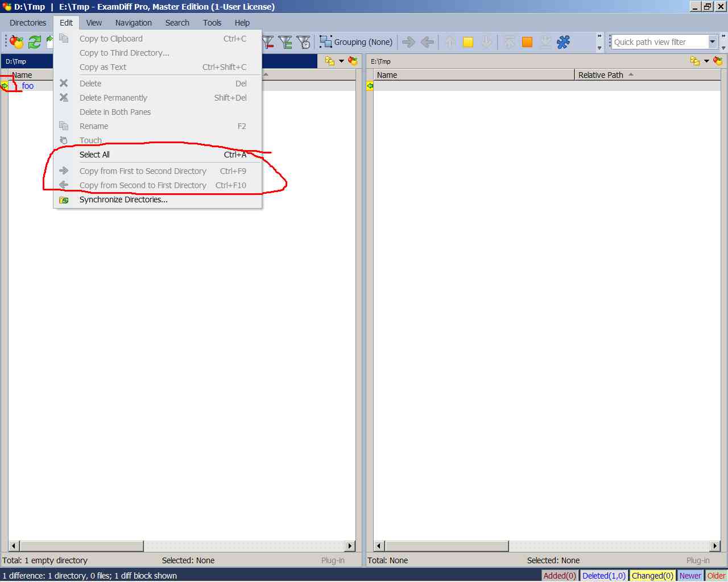Click the Older legend in status bar
The image size is (728, 582).
pos(716,576)
